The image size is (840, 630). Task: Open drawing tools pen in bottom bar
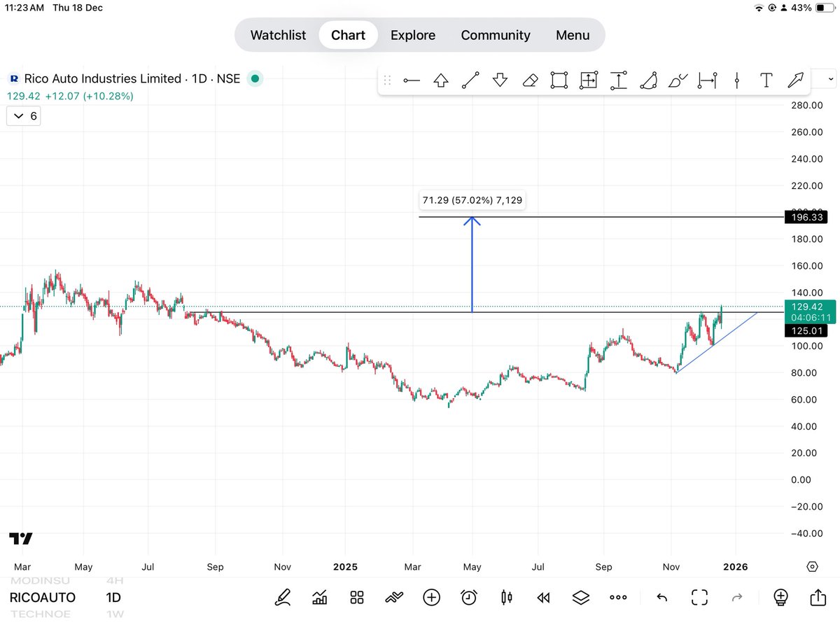(283, 597)
